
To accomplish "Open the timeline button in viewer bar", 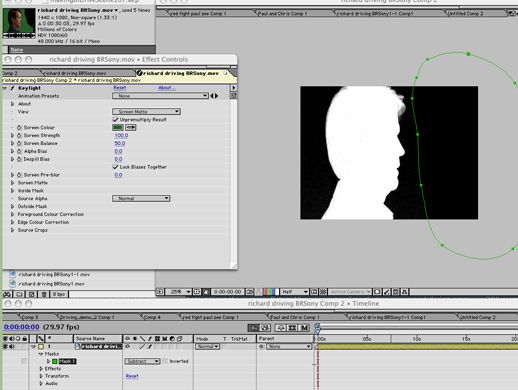I will (x=396, y=292).
